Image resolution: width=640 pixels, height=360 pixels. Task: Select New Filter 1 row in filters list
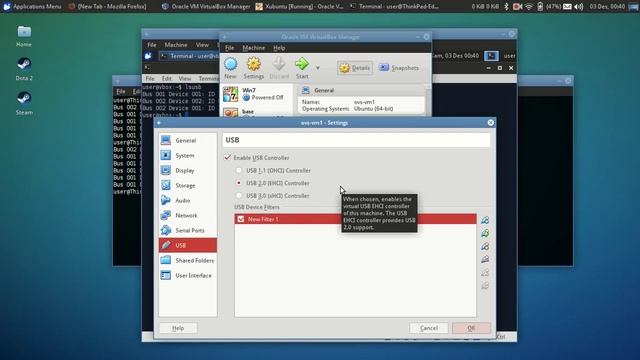355,219
